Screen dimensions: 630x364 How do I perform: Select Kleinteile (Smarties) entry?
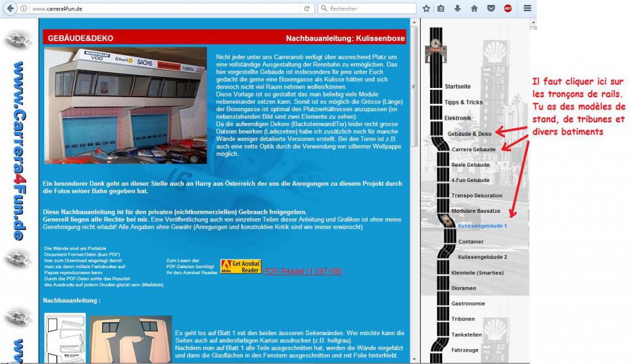[x=477, y=272]
